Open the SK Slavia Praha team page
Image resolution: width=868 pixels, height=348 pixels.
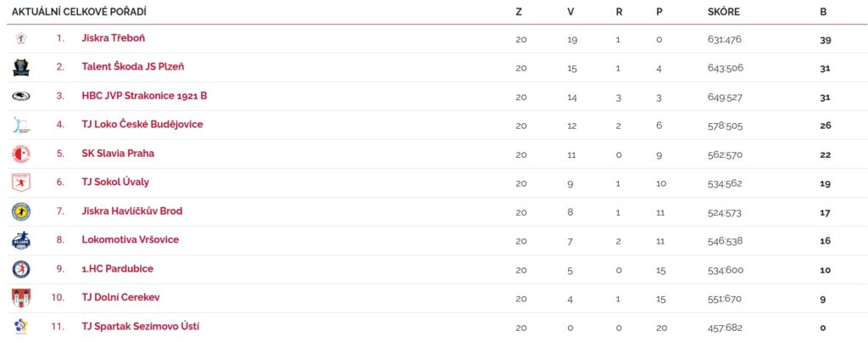[118, 154]
